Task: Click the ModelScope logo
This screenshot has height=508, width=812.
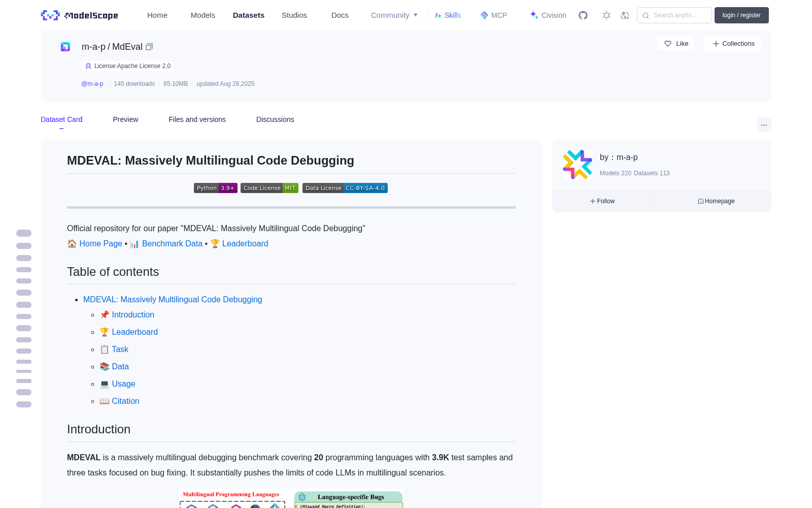Action: pos(80,15)
